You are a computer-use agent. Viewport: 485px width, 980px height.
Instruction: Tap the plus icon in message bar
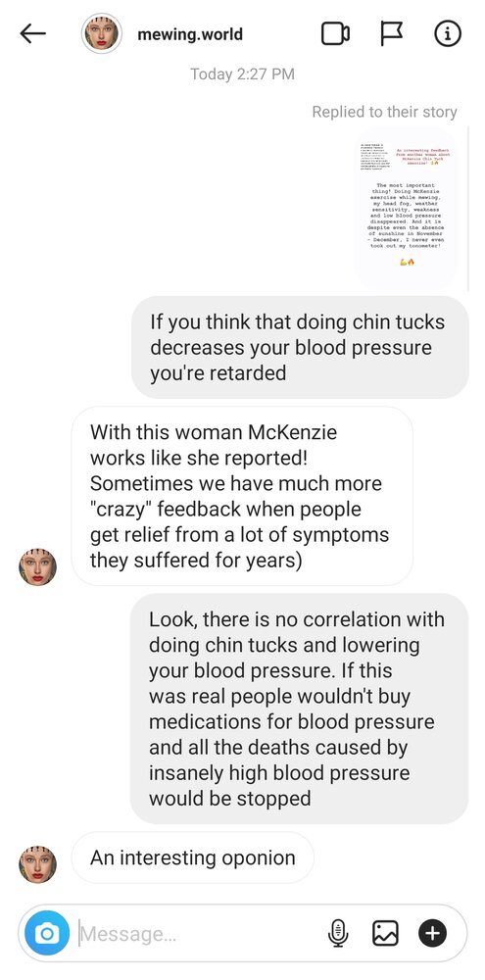pyautogui.click(x=432, y=934)
